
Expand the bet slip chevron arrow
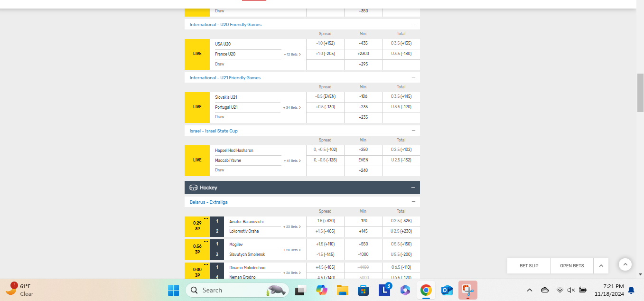pyautogui.click(x=601, y=266)
